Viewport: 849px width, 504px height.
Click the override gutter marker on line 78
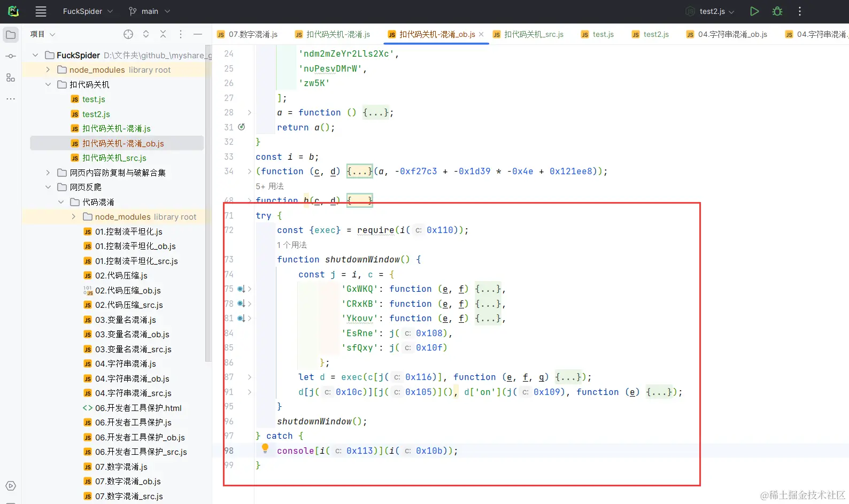click(241, 304)
